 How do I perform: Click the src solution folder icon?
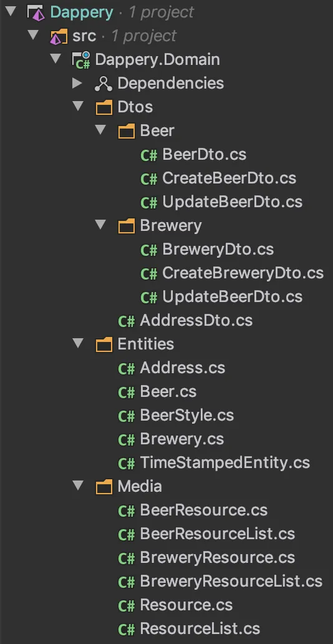[x=59, y=37]
